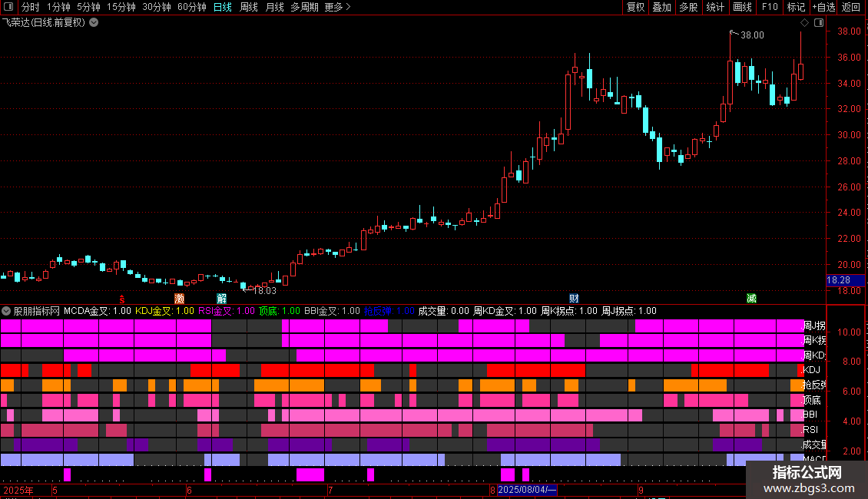Expand the 更多 periods menu
The image size is (868, 499).
(338, 7)
